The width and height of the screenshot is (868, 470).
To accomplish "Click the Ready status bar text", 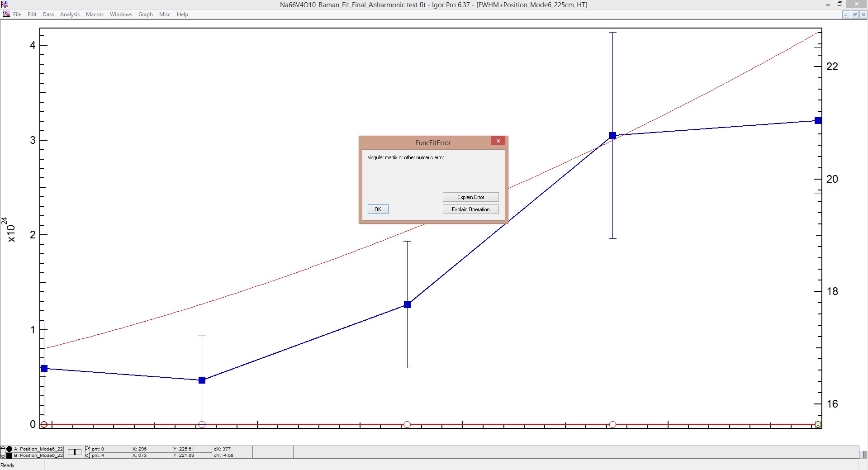I will tap(8, 465).
